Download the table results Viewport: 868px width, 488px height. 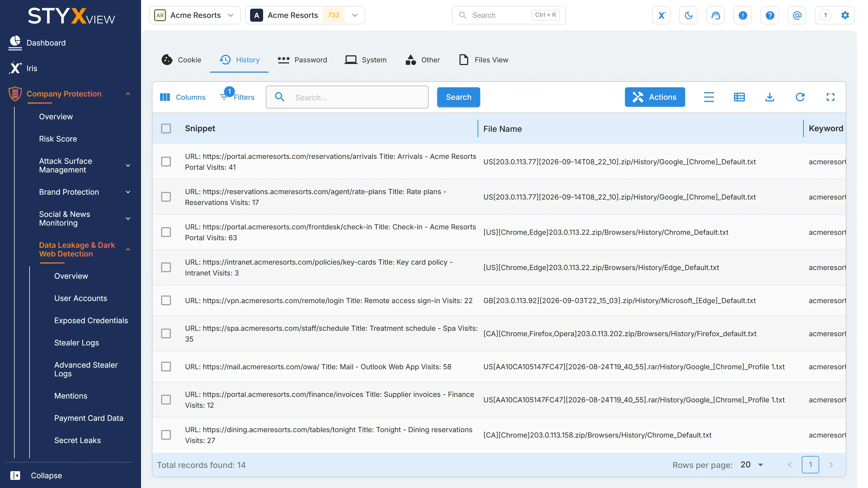tap(770, 97)
